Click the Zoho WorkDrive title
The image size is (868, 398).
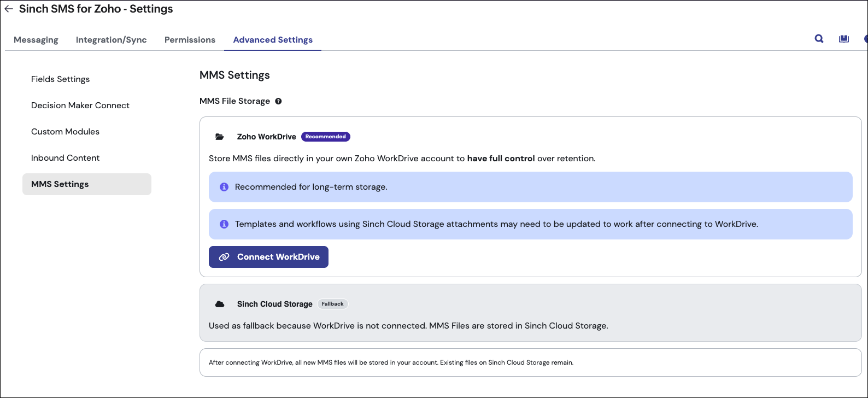coord(266,137)
